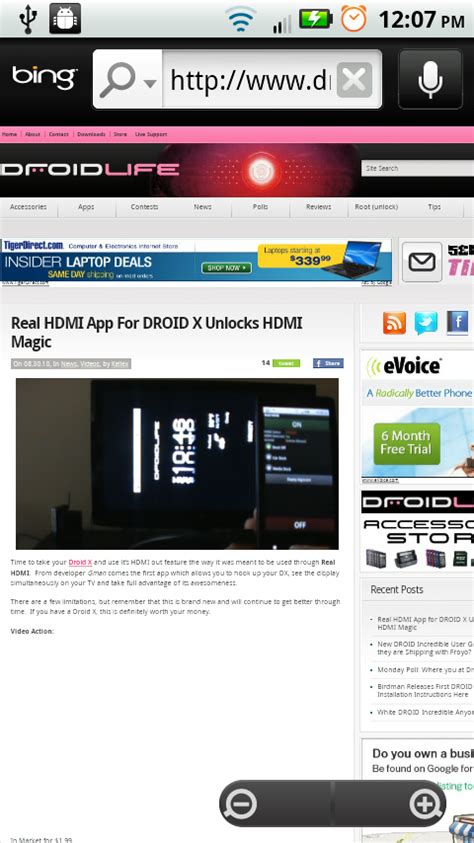
Task: Open the Live Support link
Action: 150,134
